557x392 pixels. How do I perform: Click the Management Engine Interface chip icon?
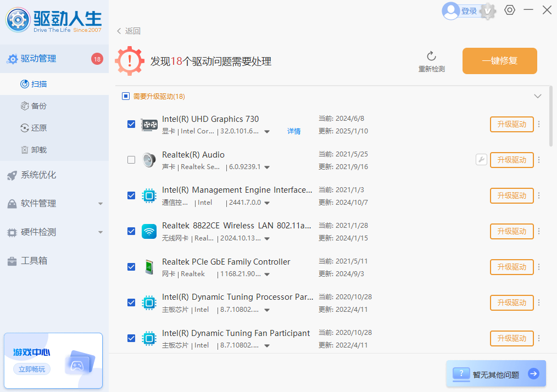(149, 195)
